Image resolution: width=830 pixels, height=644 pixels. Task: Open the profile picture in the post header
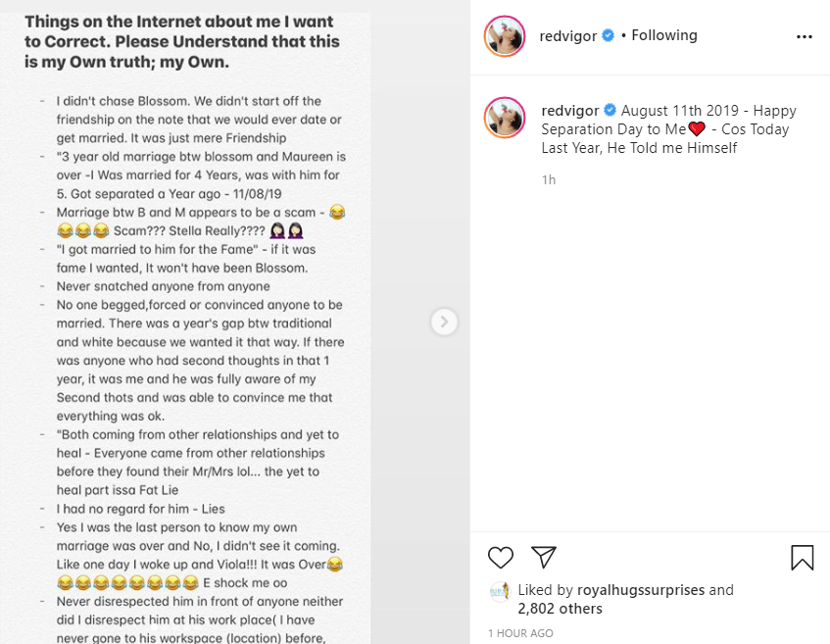coord(506,36)
